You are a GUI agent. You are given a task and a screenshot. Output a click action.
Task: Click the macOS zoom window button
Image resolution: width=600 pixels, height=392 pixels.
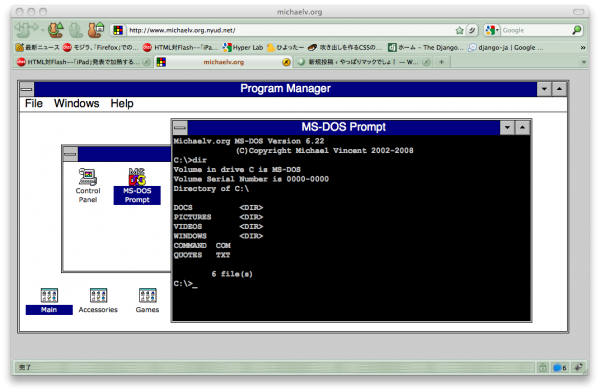[x=43, y=12]
